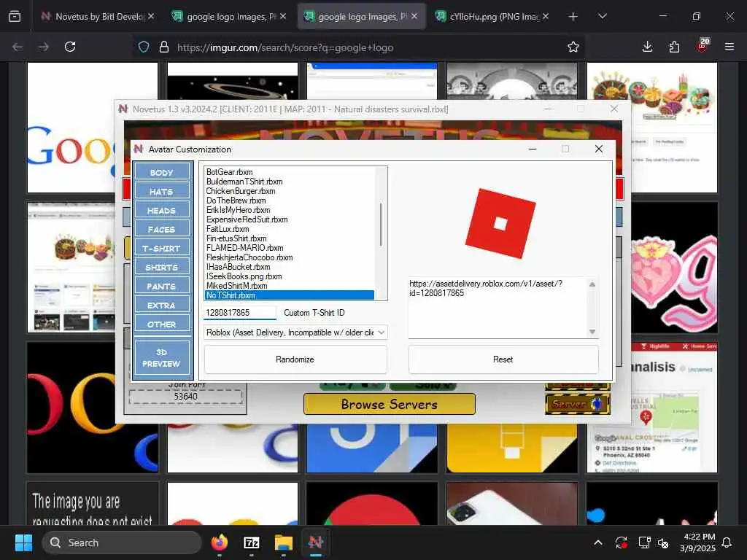Image resolution: width=747 pixels, height=560 pixels.
Task: Click the Randomize button
Action: coord(295,359)
